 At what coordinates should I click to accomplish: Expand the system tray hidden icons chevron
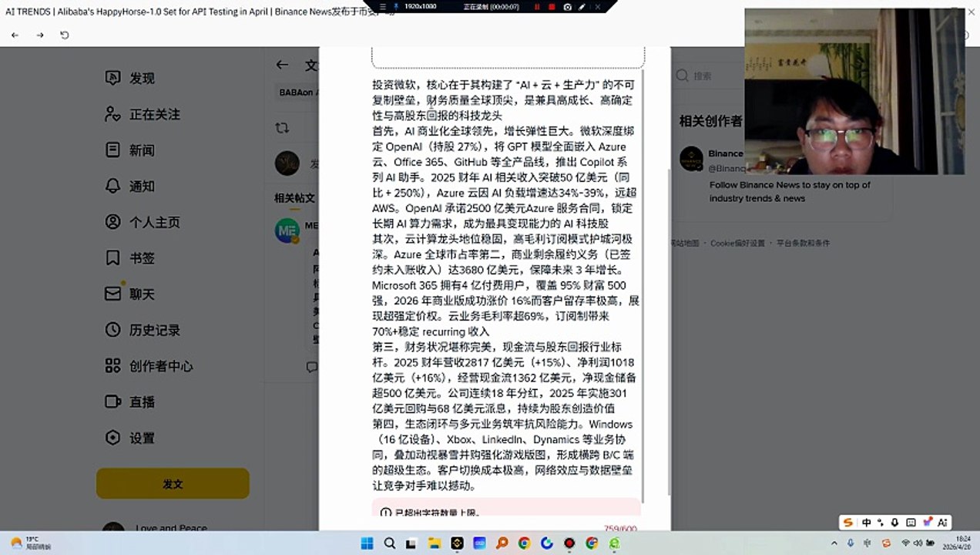pos(834,543)
